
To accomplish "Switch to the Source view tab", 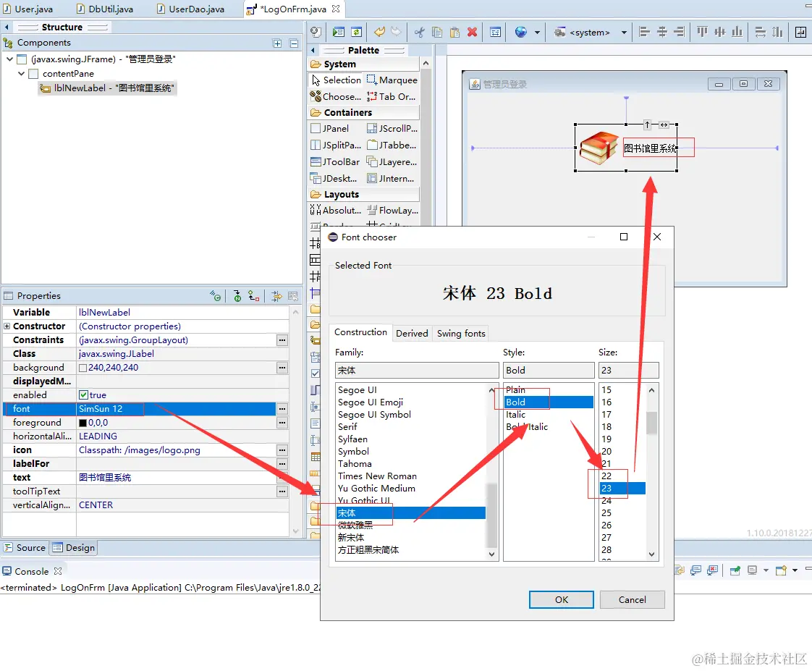I will [25, 548].
